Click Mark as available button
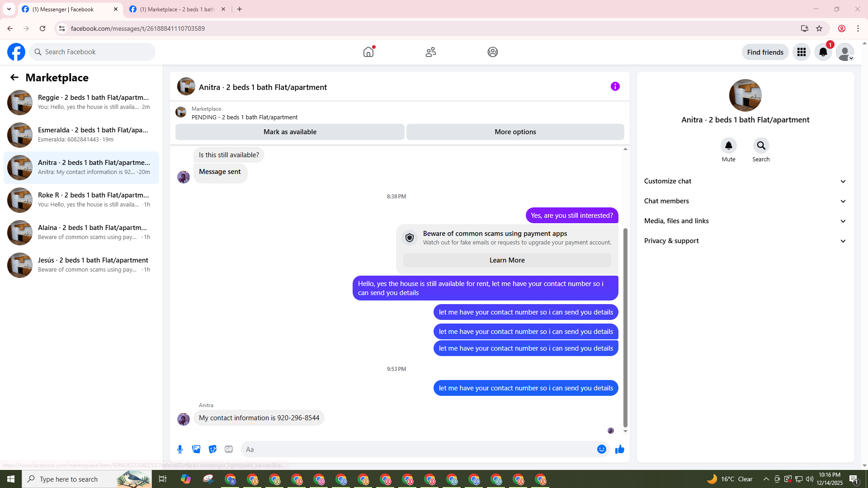Screen dimensions: 868x488 (x=290, y=132)
